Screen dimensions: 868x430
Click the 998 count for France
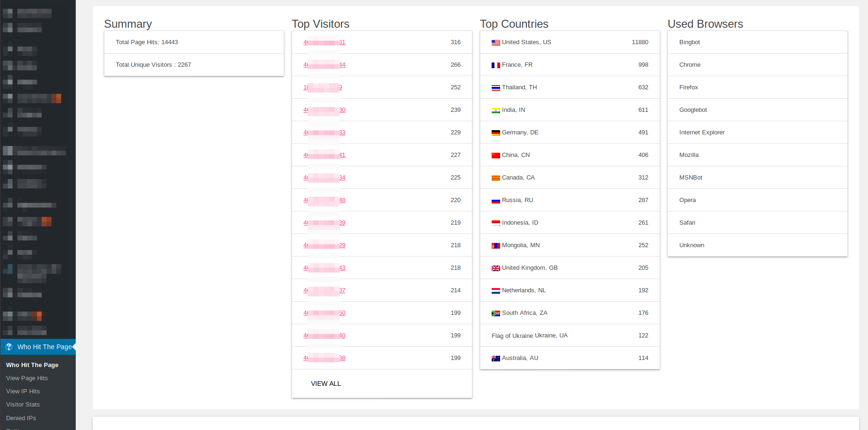tap(643, 65)
